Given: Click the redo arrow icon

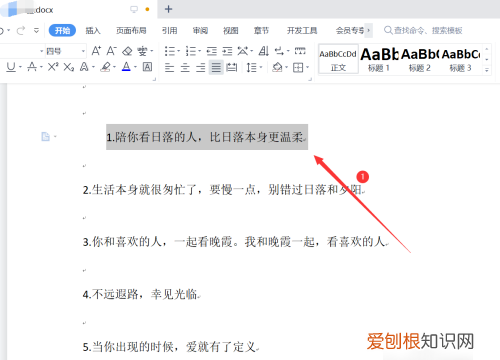Looking at the screenshot, I should point(21,31).
